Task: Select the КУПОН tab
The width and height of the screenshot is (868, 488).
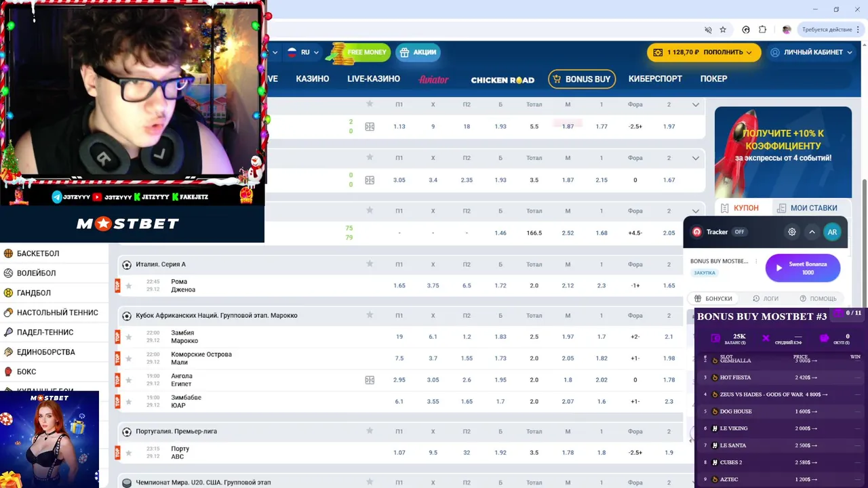Action: (741, 208)
